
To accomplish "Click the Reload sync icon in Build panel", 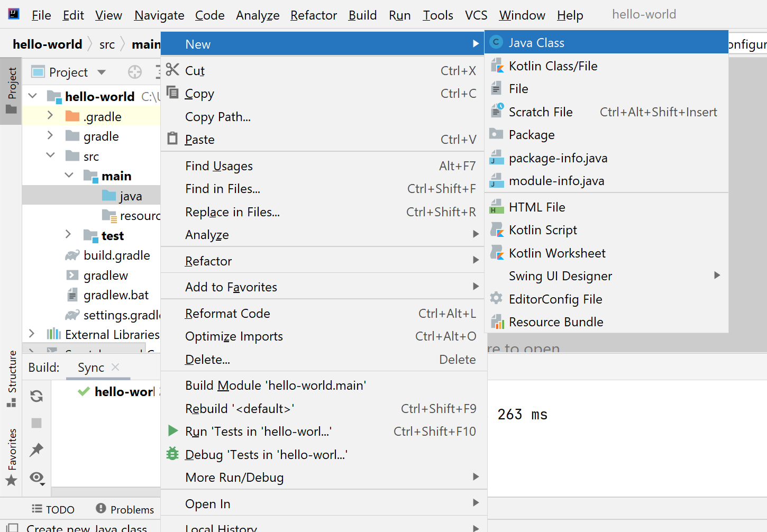I will pos(36,396).
